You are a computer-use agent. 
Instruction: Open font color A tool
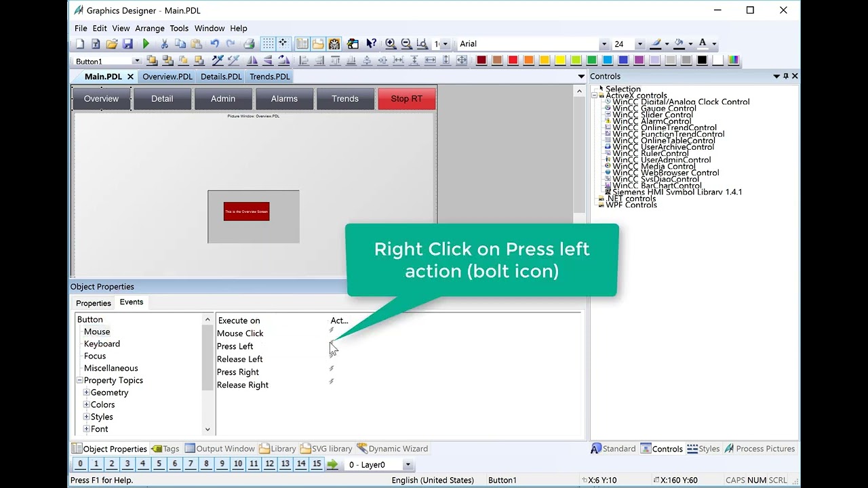703,44
